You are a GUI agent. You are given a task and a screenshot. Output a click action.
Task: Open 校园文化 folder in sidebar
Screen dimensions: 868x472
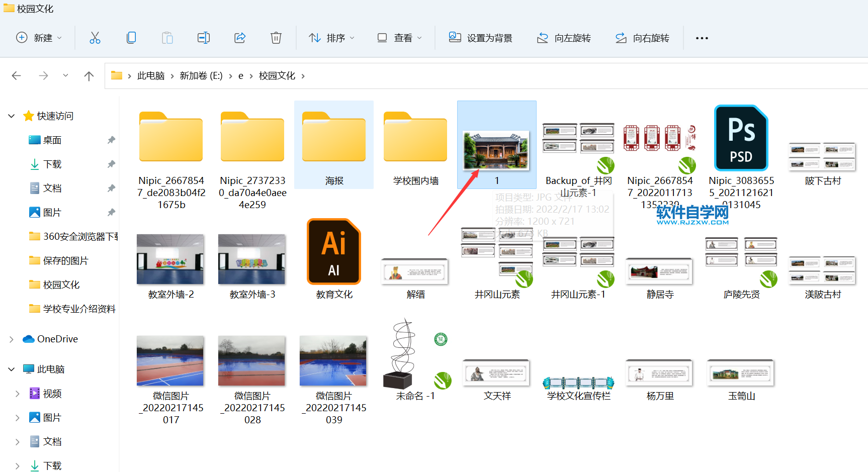(54, 285)
